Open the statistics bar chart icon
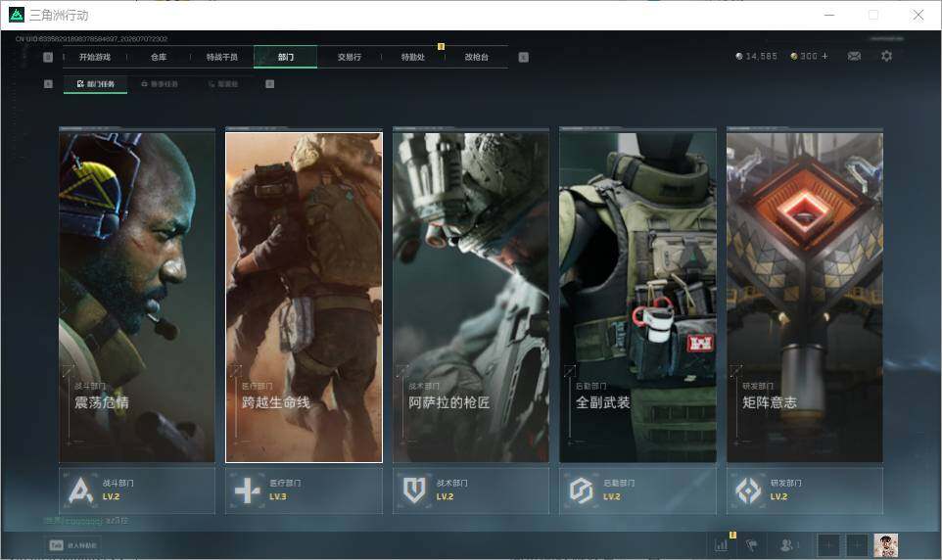Screen dimensions: 942x560 (721, 545)
